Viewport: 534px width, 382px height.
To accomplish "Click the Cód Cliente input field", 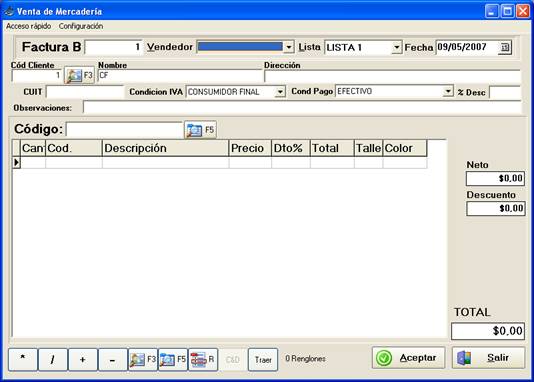I will pos(37,75).
